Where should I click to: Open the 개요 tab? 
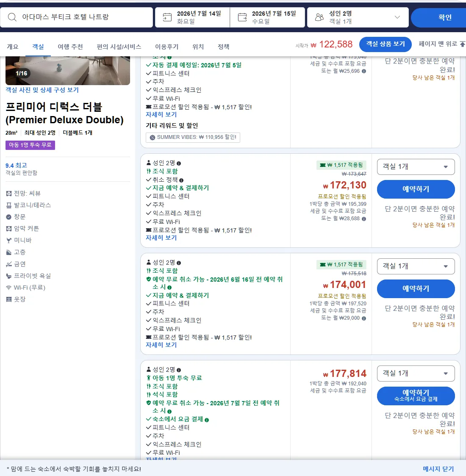[x=13, y=47]
